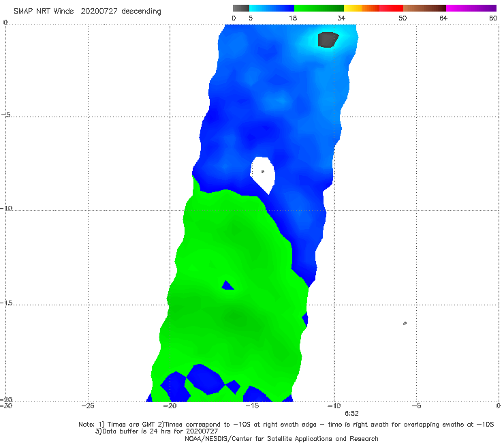Viewport: 504px width, 443px height.
Task: Click the yellow-orange segment of the color bar
Action: click(362, 8)
